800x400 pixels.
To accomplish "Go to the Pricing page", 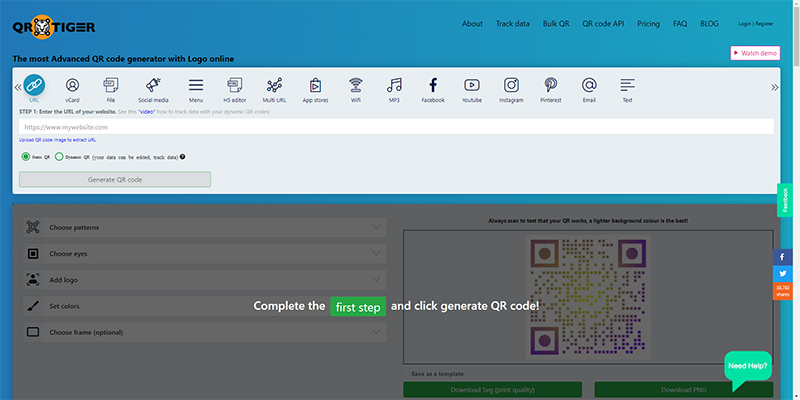I will click(x=648, y=23).
